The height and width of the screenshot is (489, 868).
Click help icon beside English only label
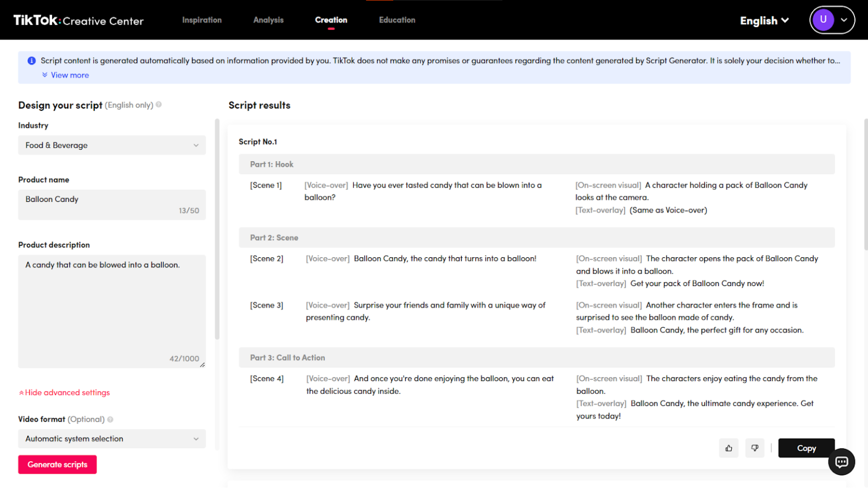coord(159,105)
